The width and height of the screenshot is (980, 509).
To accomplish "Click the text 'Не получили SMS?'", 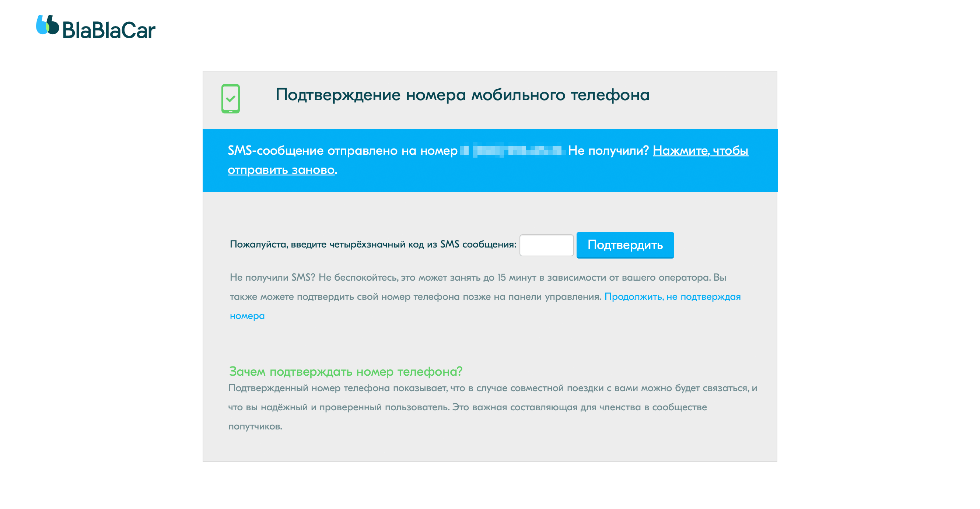I will tap(272, 277).
